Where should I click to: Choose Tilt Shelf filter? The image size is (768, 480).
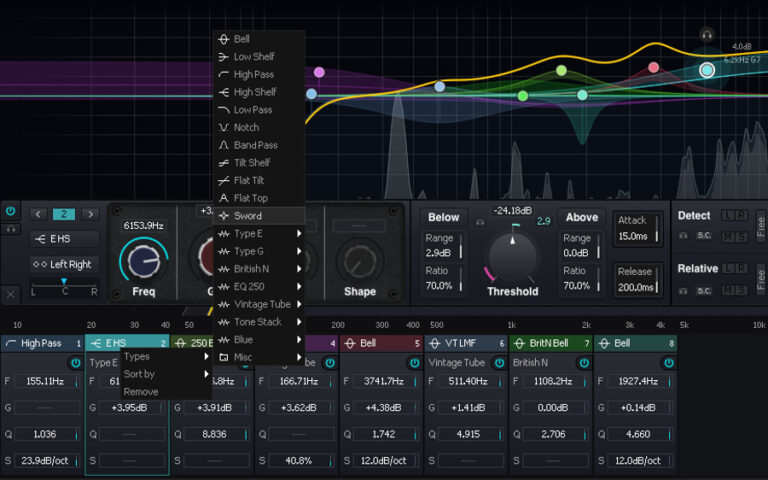[259, 163]
